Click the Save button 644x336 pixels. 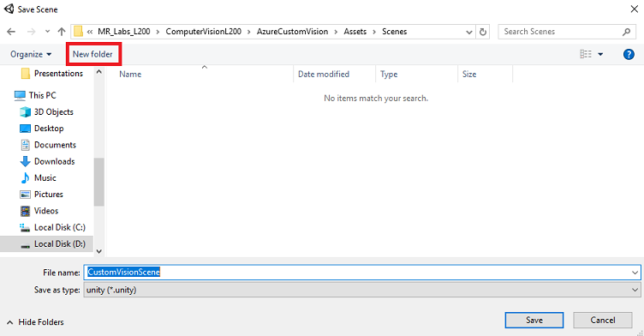pos(534,320)
